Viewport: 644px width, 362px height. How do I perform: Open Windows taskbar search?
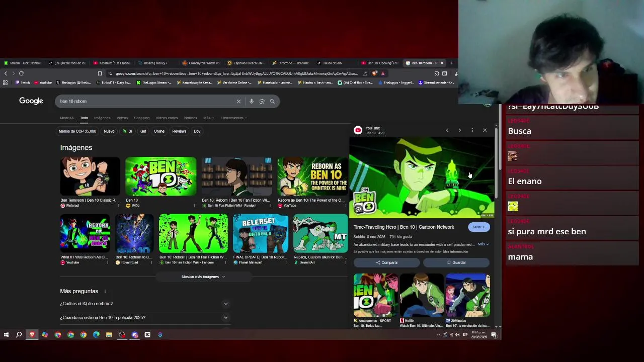pyautogui.click(x=19, y=335)
